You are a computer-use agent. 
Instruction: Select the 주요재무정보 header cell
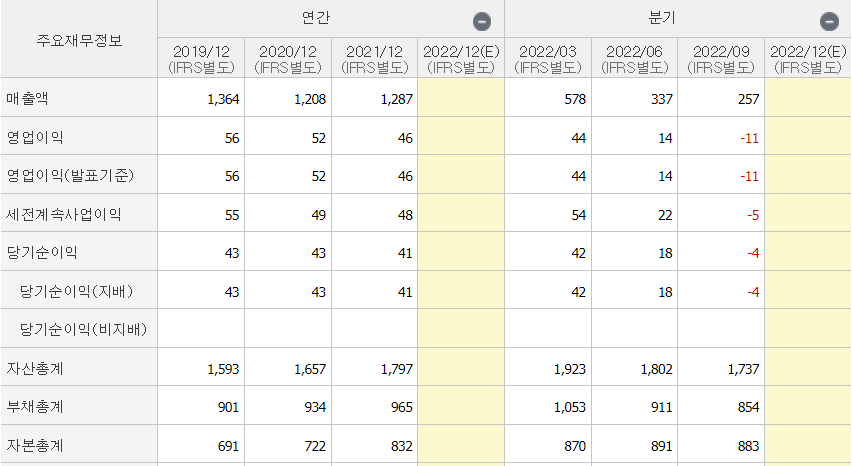(x=78, y=40)
